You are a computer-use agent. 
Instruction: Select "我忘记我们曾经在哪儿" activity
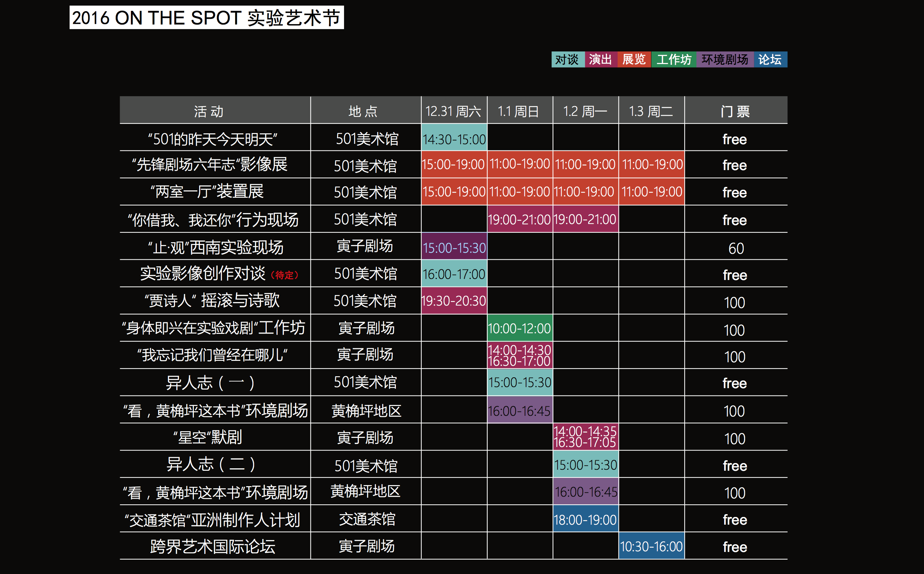pos(212,355)
